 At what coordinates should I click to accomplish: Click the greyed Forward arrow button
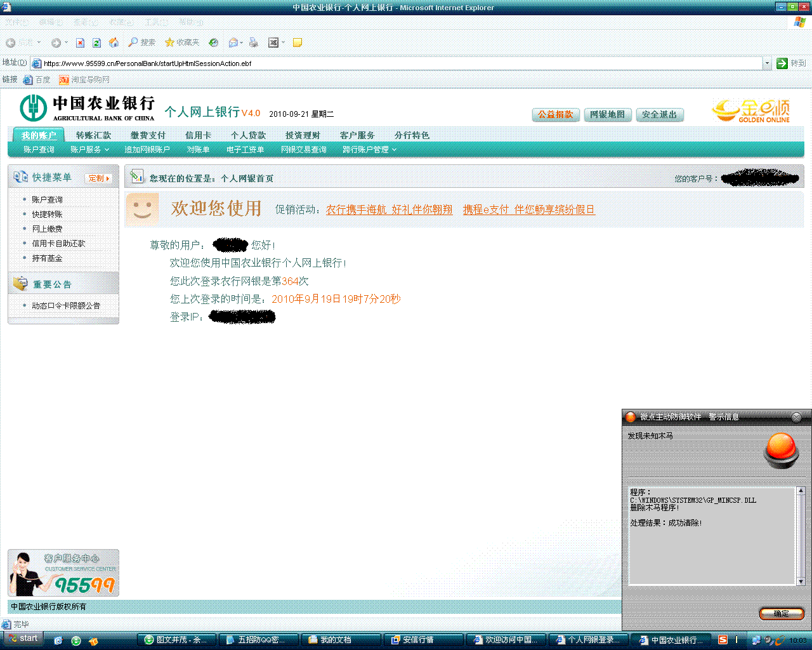click(x=56, y=43)
